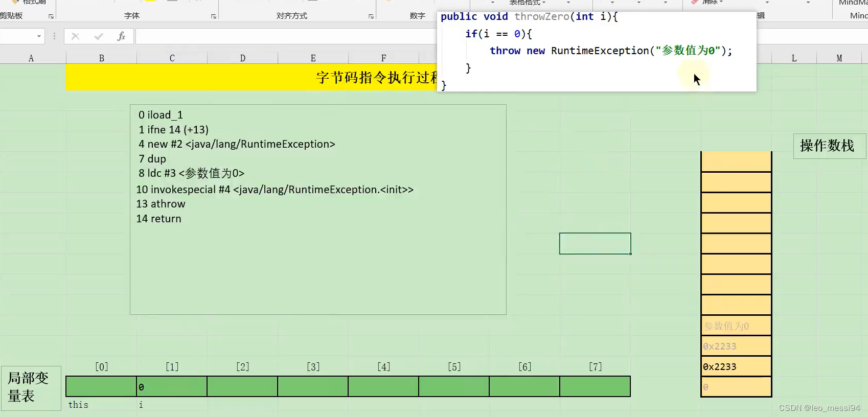Select column D header
Image resolution: width=868 pixels, height=417 pixels.
(x=243, y=58)
